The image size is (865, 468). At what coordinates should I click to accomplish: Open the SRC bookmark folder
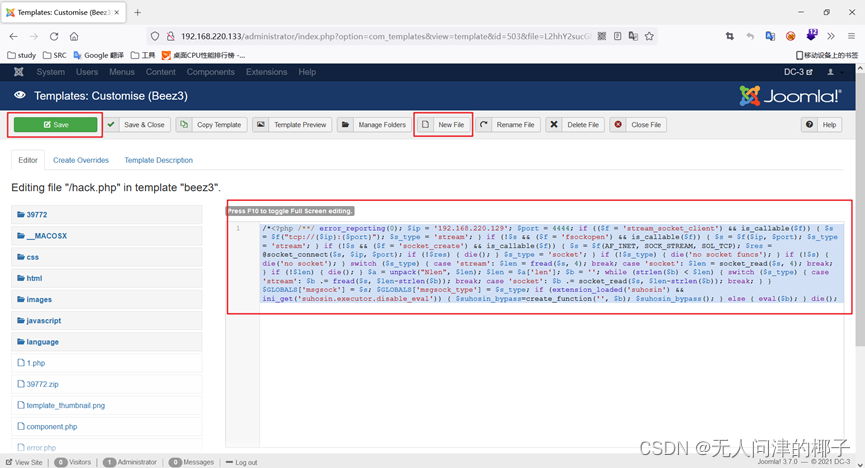coord(54,55)
